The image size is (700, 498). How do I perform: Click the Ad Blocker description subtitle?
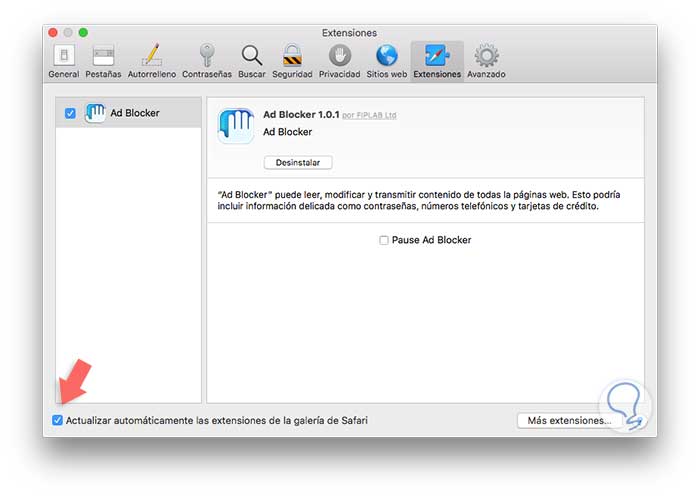[288, 132]
